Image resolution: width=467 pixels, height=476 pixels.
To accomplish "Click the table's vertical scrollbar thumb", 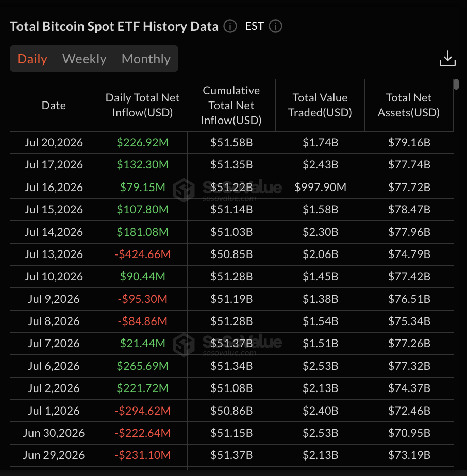I will coord(456,84).
